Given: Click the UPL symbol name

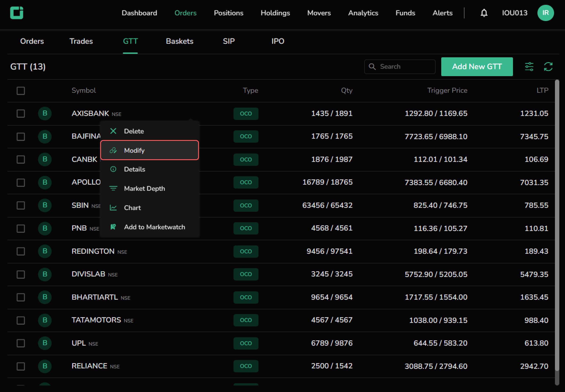Looking at the screenshot, I should pyautogui.click(x=78, y=343).
